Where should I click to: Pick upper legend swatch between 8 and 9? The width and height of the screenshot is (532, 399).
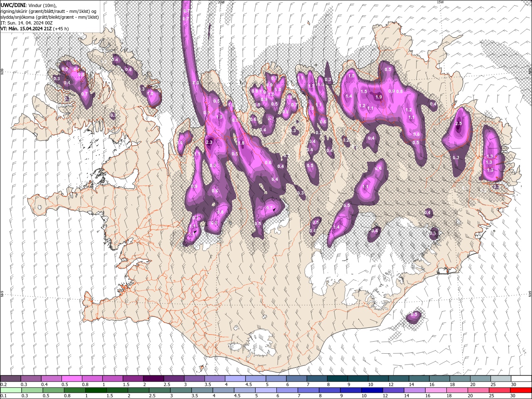coord(337,379)
